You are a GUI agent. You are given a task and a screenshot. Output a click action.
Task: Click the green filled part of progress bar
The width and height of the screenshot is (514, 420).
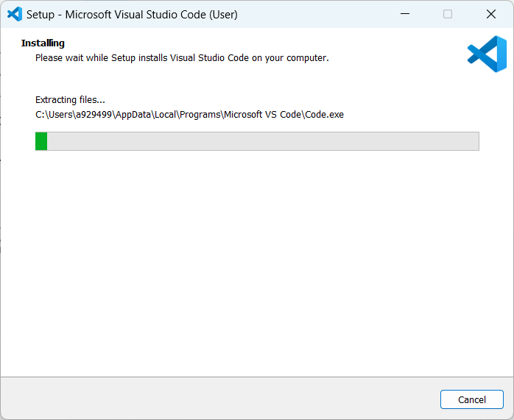click(41, 141)
